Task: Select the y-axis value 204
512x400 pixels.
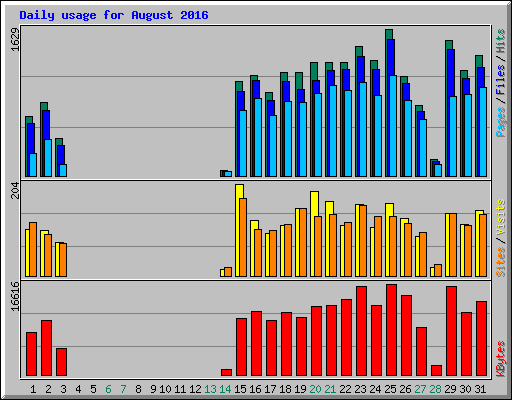Action: click(x=15, y=190)
